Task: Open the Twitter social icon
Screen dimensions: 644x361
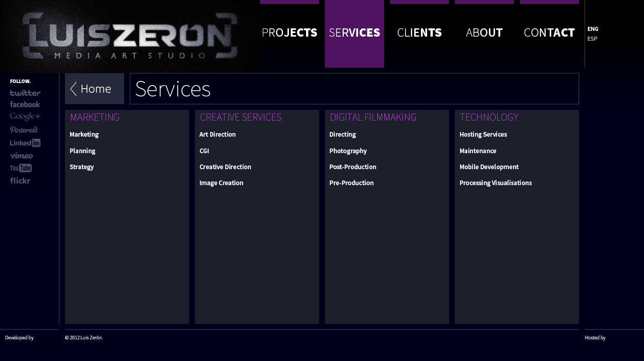Action: click(25, 93)
